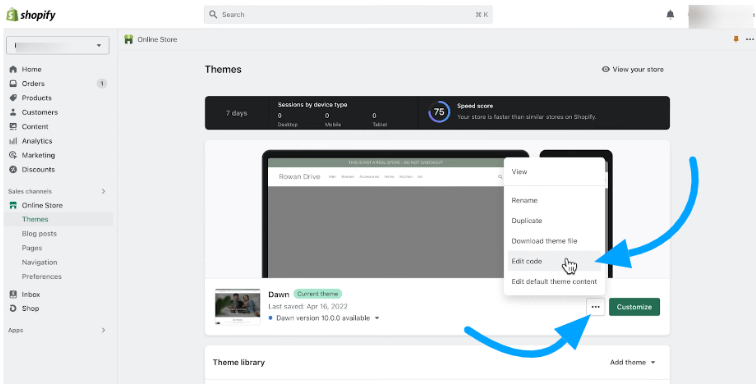756x385 pixels.
Task: Open Home via its house icon
Action: tap(13, 69)
